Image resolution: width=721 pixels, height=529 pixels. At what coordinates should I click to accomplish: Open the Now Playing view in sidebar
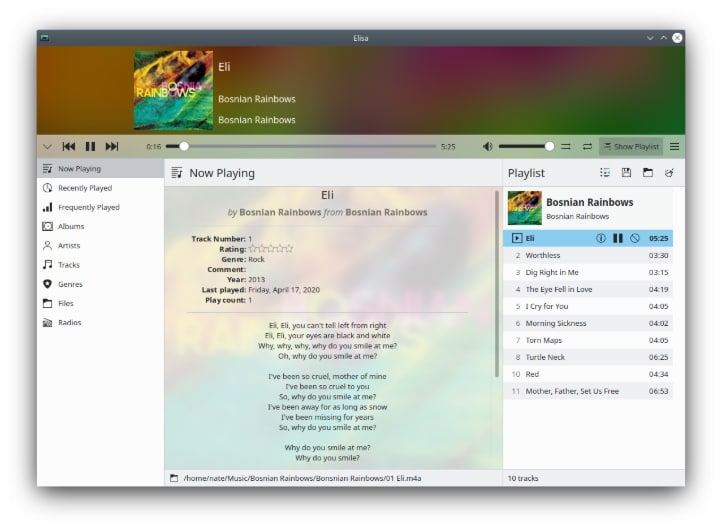click(100, 169)
